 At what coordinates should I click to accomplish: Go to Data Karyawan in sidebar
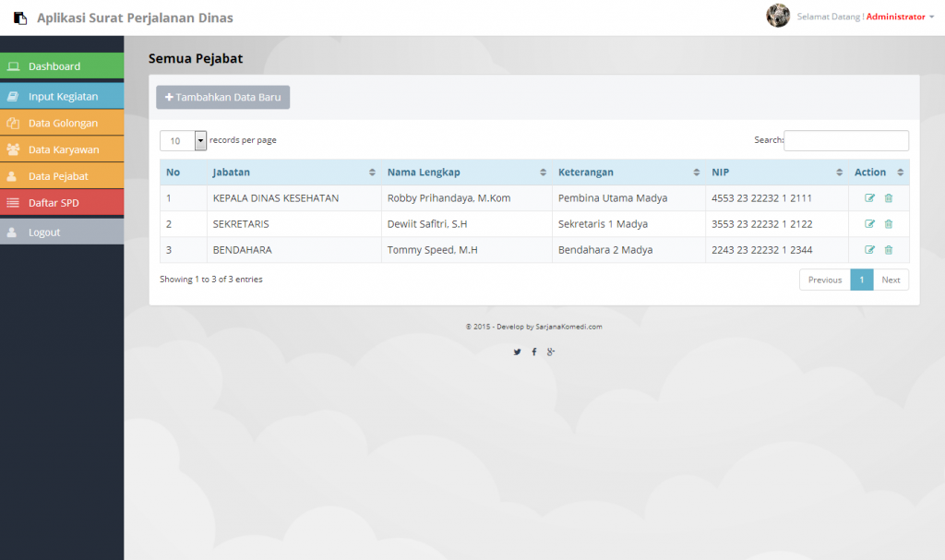coord(62,149)
